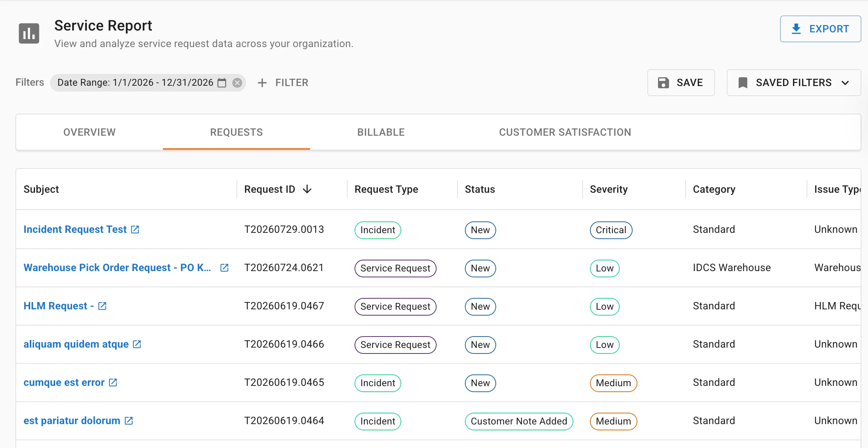Save the current filters
Screen dimensions: 868x448
pos(681,83)
